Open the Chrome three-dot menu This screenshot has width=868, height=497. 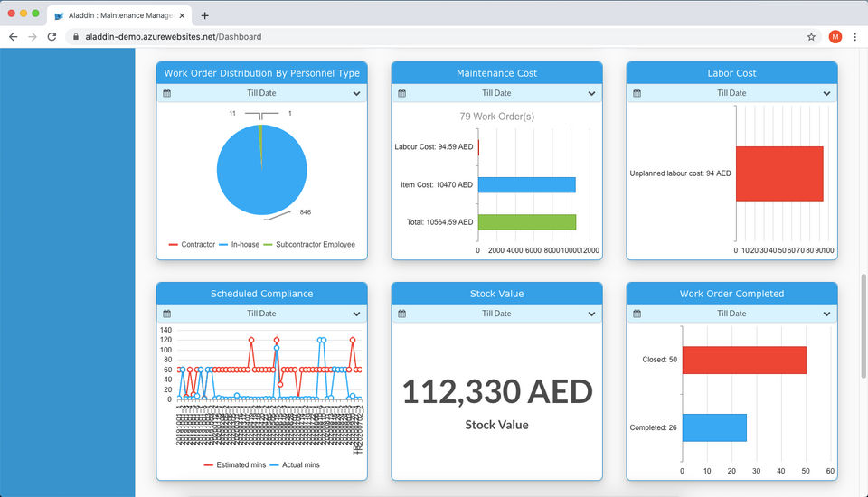pos(854,36)
